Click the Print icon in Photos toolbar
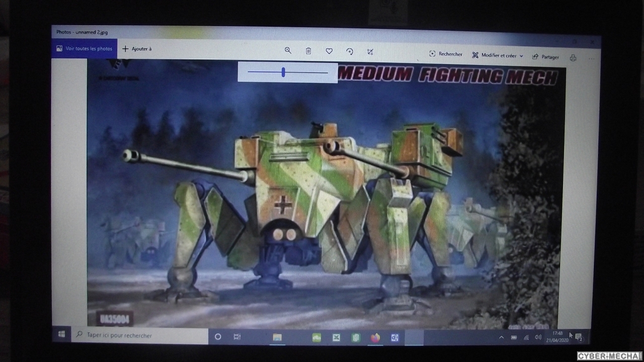This screenshot has height=362, width=644. (x=573, y=58)
